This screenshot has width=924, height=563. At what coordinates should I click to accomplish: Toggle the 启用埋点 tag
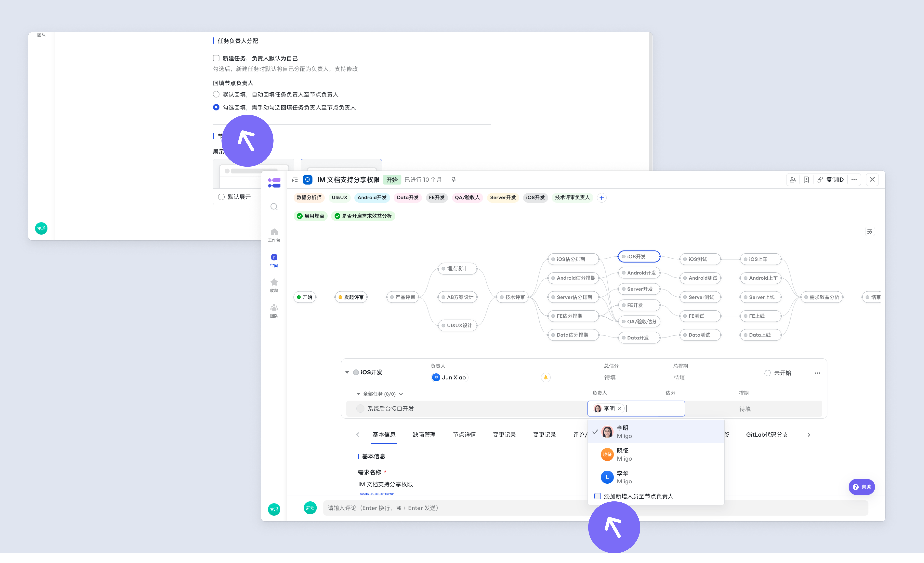click(x=310, y=216)
